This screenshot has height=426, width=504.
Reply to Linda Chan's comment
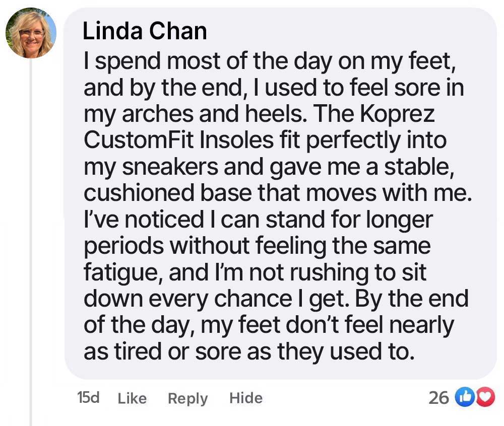187,399
